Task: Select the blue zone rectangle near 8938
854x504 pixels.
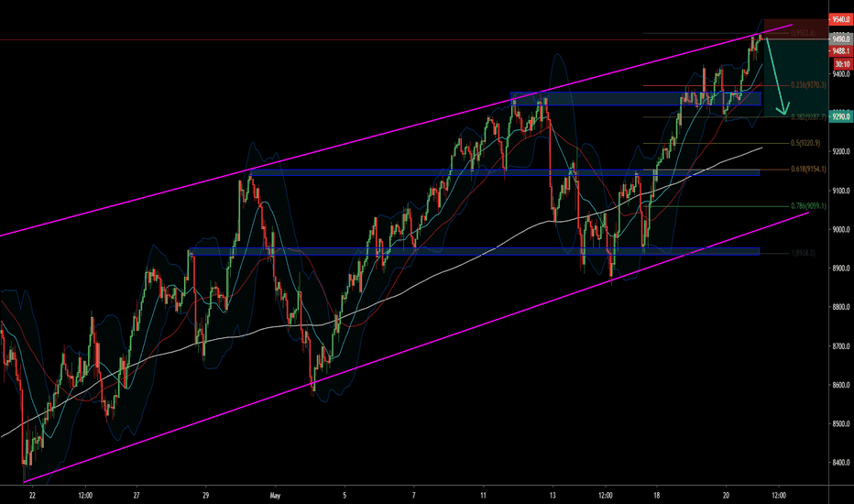Action: click(474, 251)
